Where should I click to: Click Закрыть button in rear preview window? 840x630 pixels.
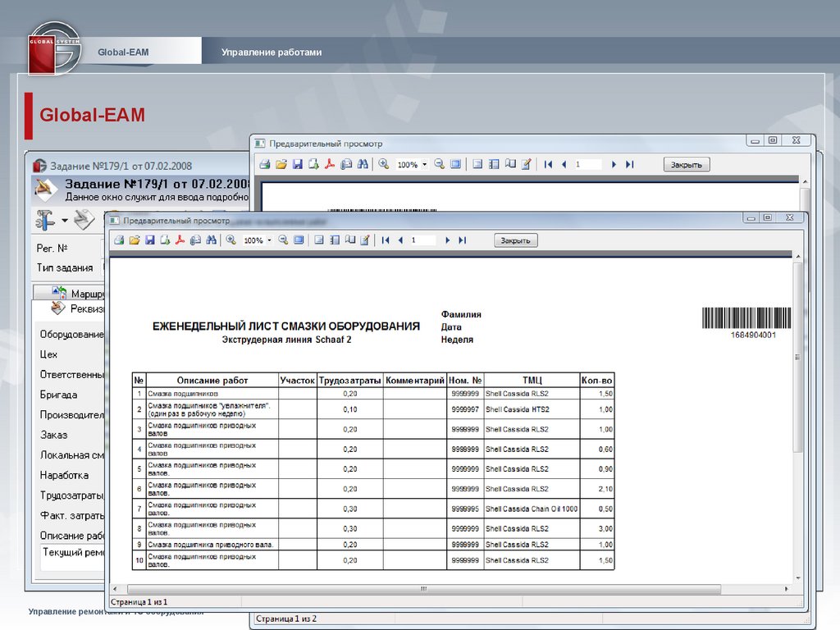686,164
